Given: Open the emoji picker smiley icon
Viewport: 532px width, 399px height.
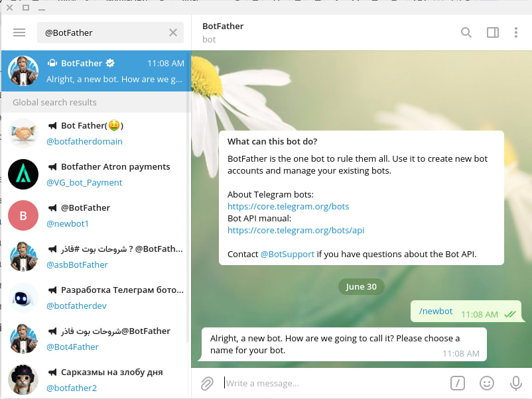Looking at the screenshot, I should pyautogui.click(x=486, y=383).
